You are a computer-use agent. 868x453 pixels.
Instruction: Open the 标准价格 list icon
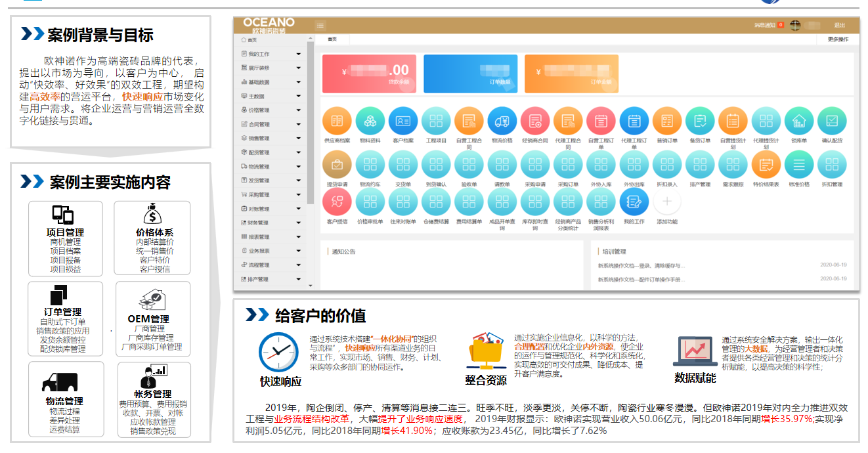click(x=799, y=165)
